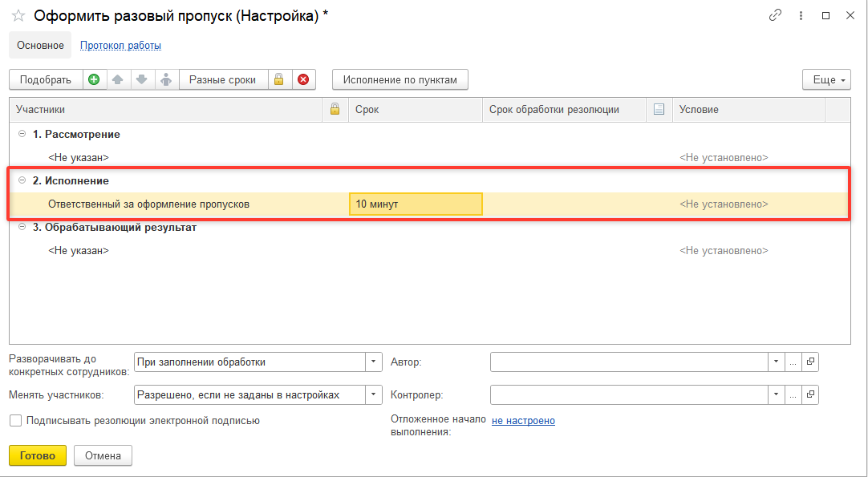Click into the Автор input field

pyautogui.click(x=629, y=362)
